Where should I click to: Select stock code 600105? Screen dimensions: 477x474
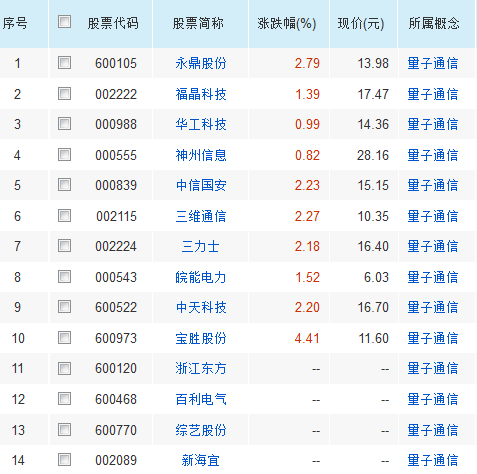(x=116, y=63)
